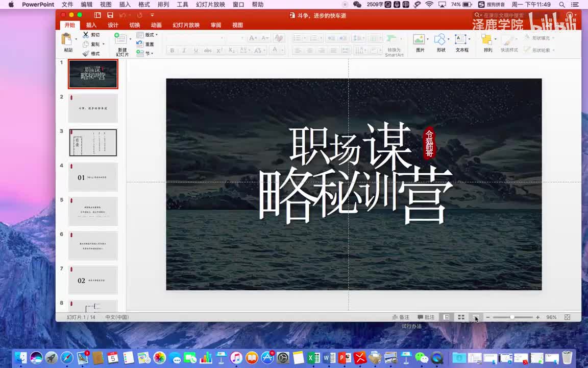Click the Text Box (文本框) icon
Image resolution: width=588 pixels, height=368 pixels.
(x=460, y=39)
